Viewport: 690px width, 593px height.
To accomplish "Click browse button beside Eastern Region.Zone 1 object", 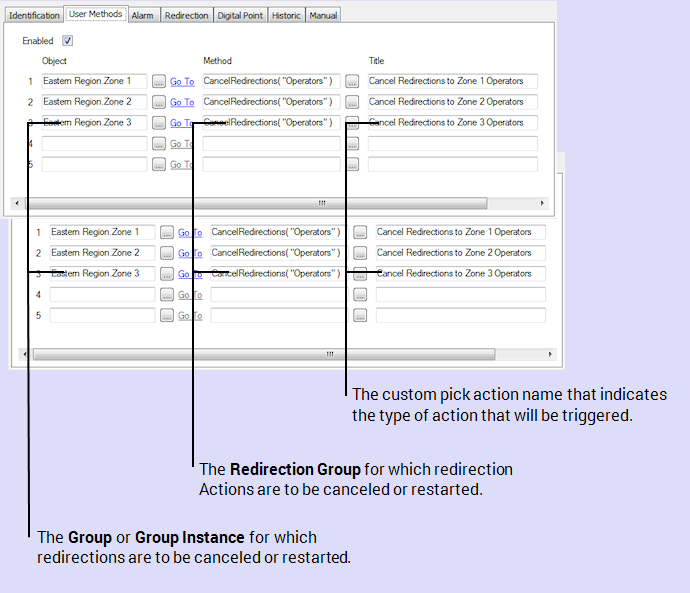I will pyautogui.click(x=159, y=81).
